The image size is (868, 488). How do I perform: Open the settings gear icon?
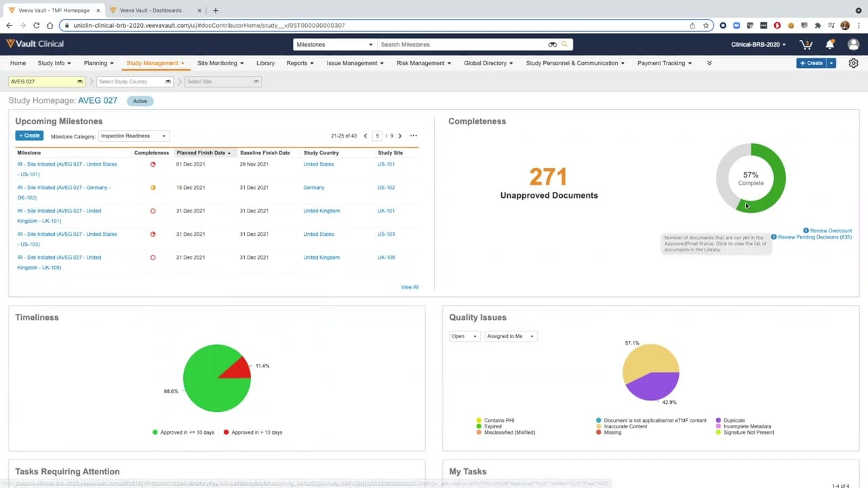click(x=853, y=63)
